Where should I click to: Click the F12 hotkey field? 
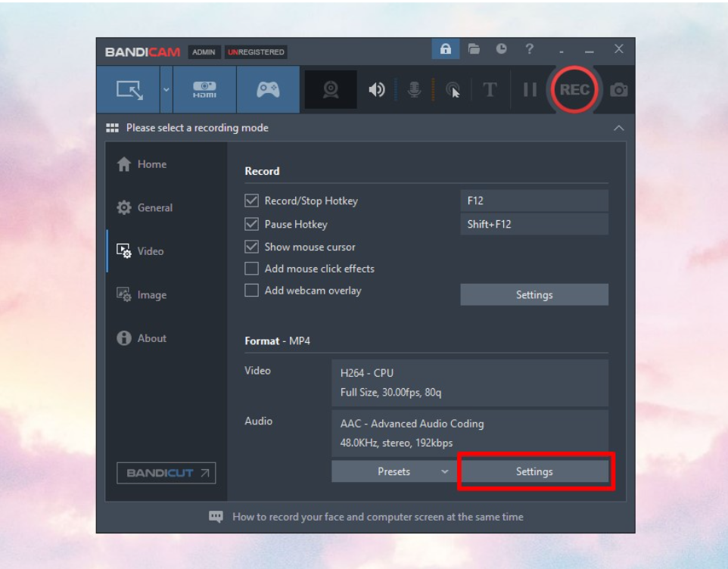pyautogui.click(x=534, y=201)
